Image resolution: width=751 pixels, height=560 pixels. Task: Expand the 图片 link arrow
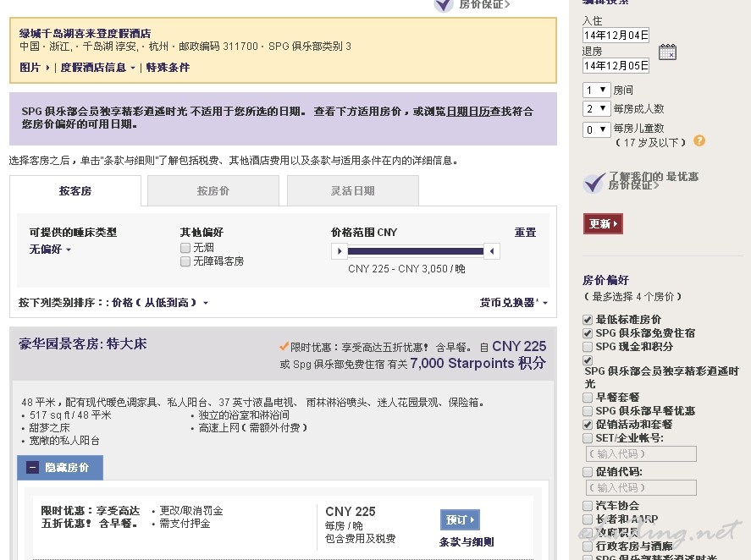47,68
